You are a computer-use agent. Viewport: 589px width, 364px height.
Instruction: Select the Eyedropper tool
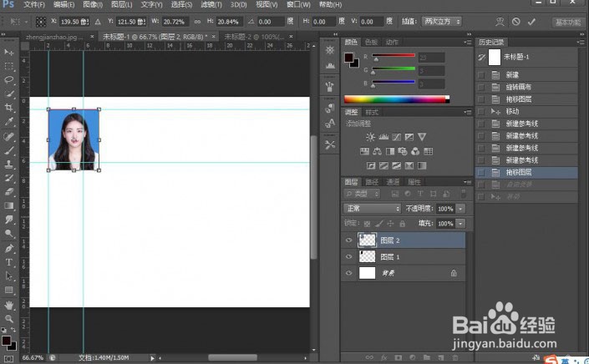(8, 122)
